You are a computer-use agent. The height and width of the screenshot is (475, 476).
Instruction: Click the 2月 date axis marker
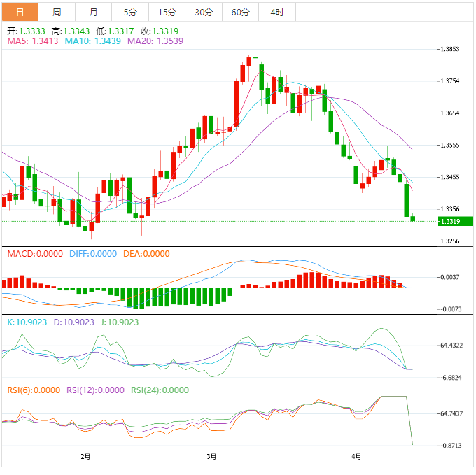click(x=85, y=456)
